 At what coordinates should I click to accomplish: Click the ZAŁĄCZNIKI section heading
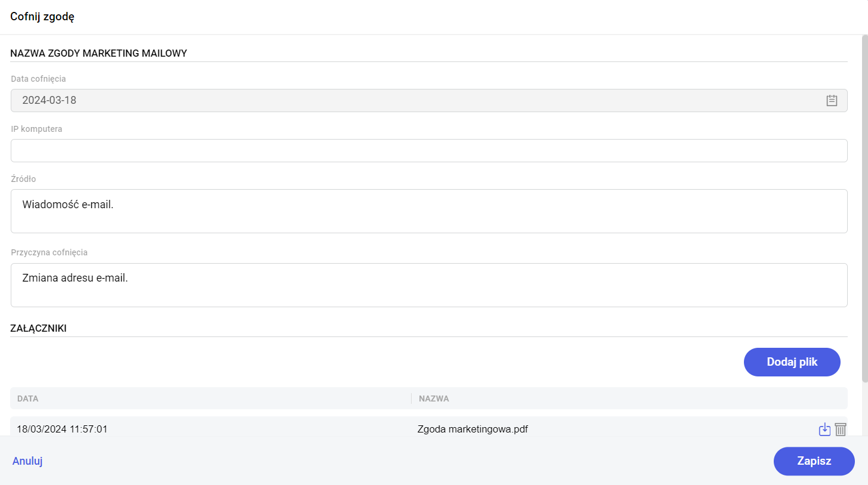(x=38, y=329)
